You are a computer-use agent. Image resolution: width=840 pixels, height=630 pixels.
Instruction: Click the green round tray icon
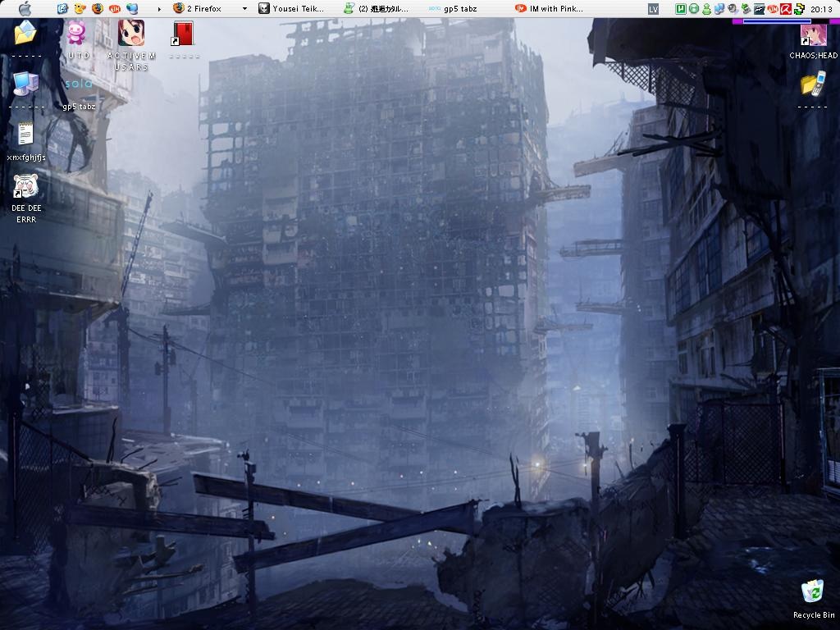coord(694,9)
